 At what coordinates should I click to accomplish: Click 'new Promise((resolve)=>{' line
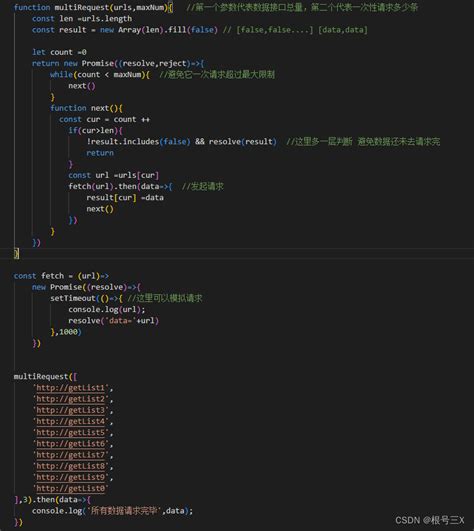coord(86,287)
